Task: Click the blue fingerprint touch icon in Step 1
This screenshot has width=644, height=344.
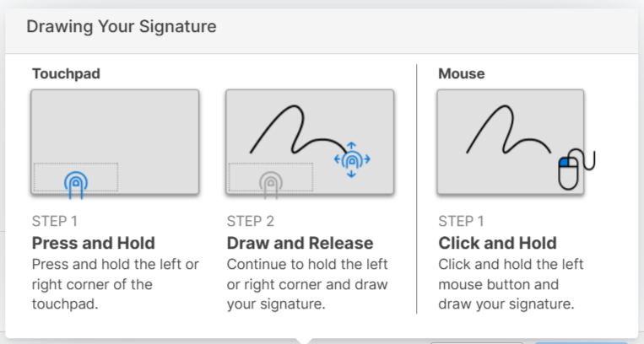Action: (x=76, y=185)
